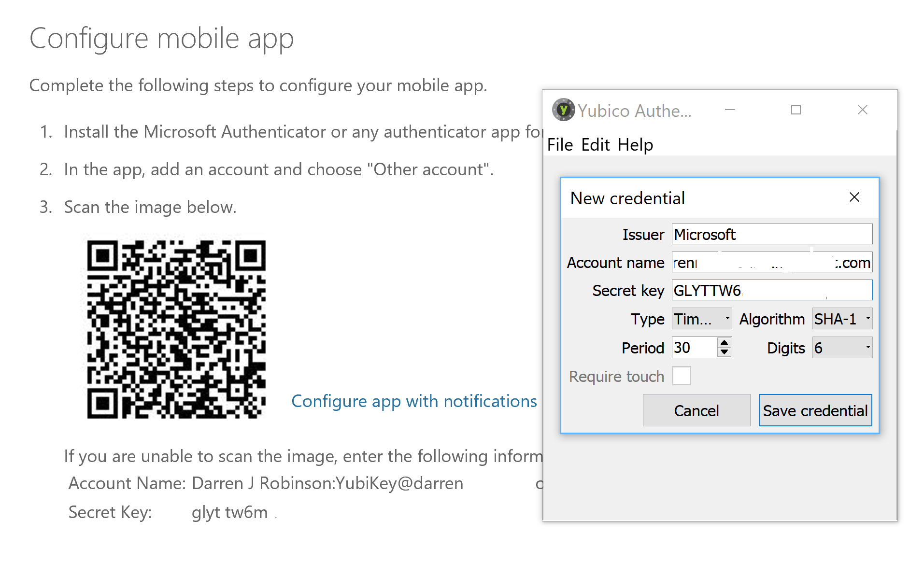924x562 pixels.
Task: Click Save credential button
Action: coord(815,410)
